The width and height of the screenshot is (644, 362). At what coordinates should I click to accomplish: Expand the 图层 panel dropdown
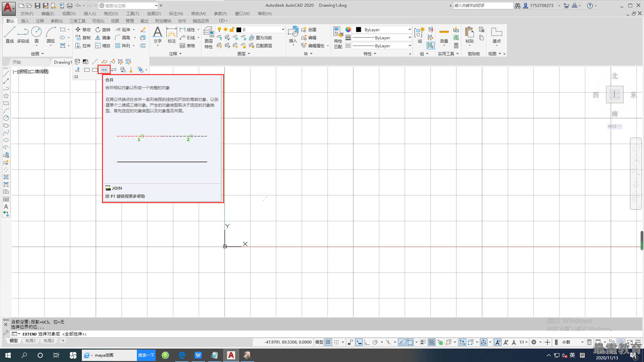(244, 54)
